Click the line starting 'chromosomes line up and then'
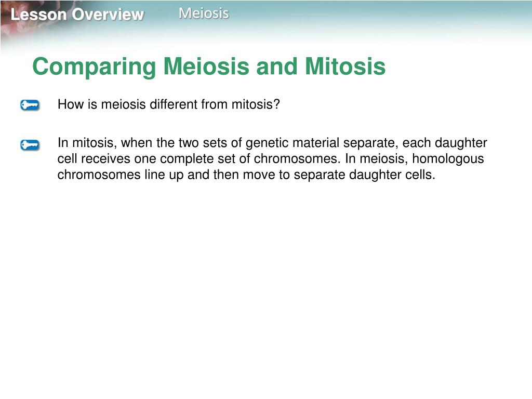 point(246,175)
